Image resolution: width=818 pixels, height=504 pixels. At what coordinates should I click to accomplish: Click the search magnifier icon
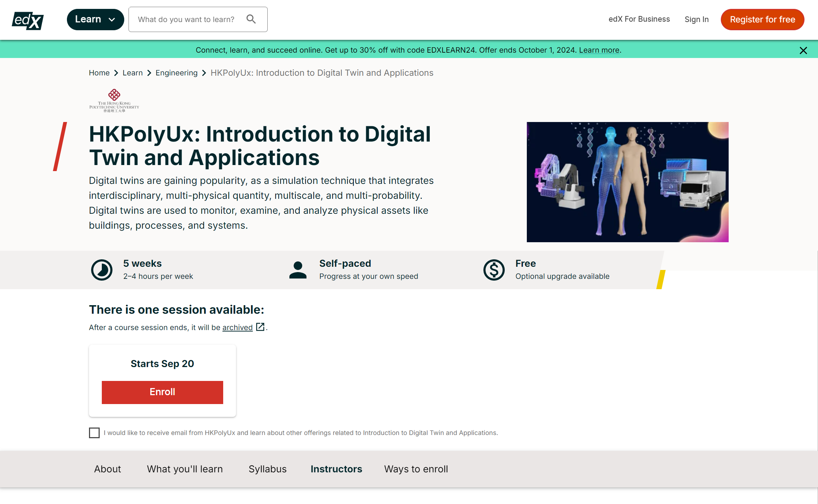tap(251, 19)
